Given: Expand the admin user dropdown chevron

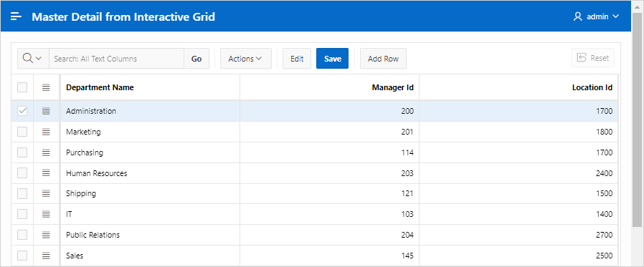Looking at the screenshot, I should click(615, 16).
